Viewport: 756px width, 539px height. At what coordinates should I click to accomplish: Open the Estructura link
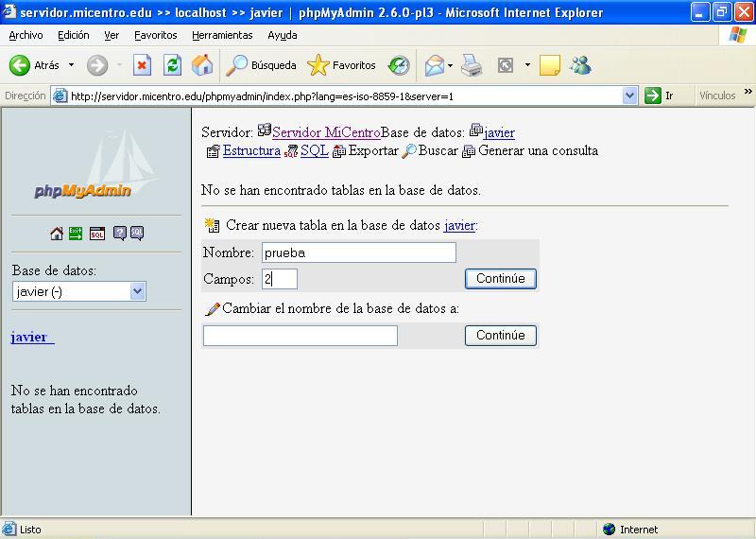pyautogui.click(x=251, y=151)
